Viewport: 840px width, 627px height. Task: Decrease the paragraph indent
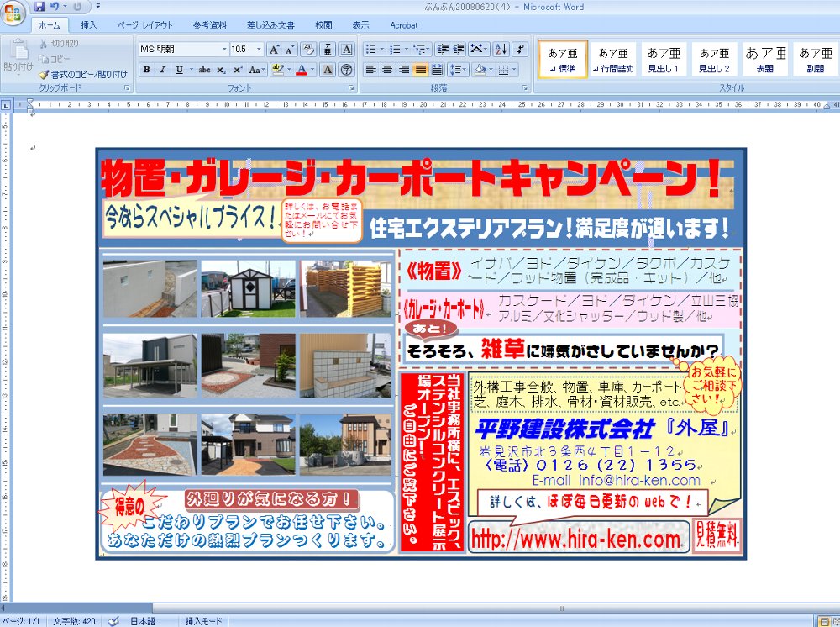click(443, 50)
